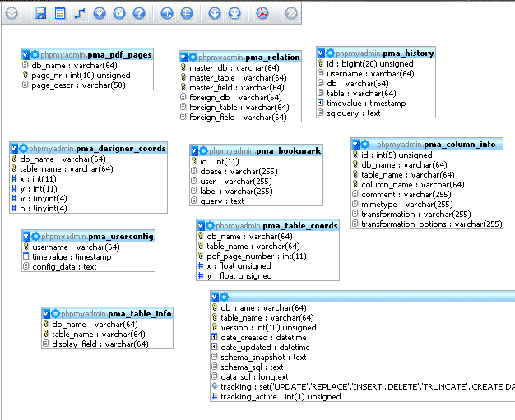Collapse pma_userconfig table with its V toggle
This screenshot has width=515, height=420.
(27, 237)
